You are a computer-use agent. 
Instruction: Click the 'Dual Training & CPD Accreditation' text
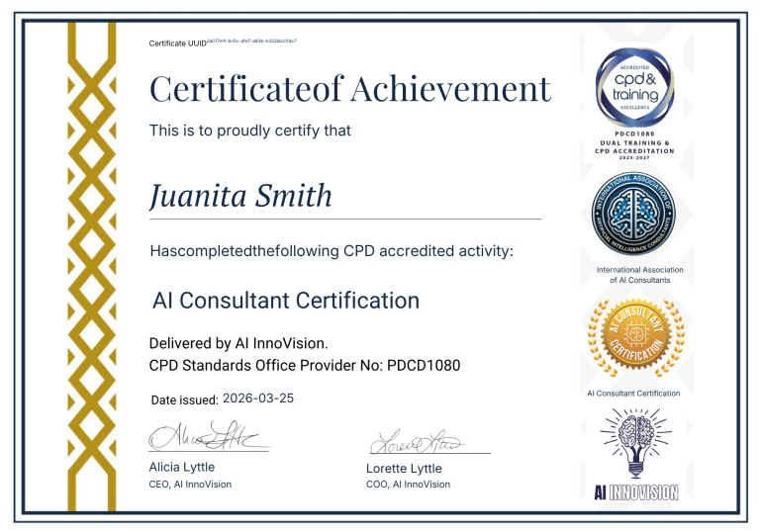click(x=633, y=147)
